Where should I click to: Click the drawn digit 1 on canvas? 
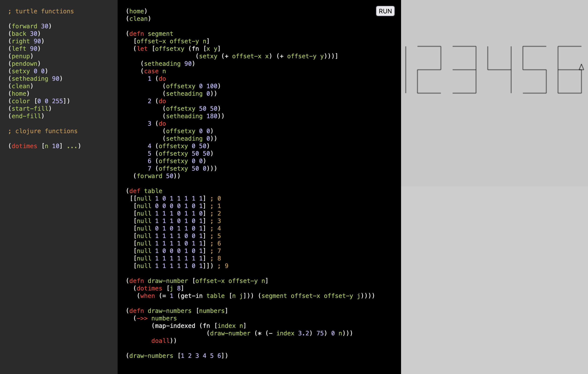point(406,70)
